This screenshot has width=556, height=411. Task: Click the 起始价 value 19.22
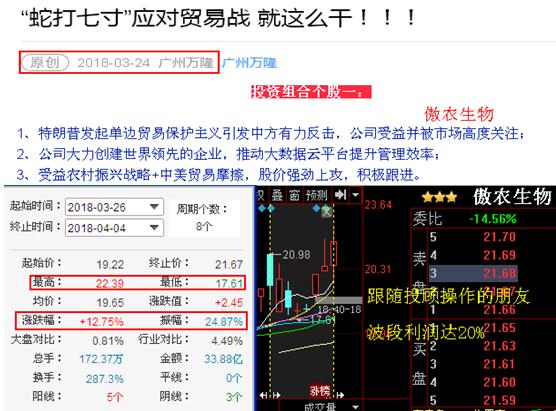click(110, 265)
